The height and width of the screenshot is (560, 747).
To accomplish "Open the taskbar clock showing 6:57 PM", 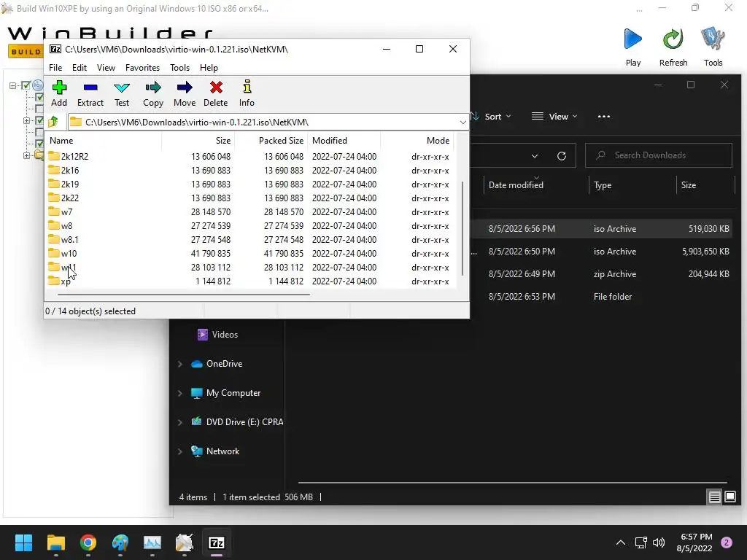I will (x=694, y=542).
